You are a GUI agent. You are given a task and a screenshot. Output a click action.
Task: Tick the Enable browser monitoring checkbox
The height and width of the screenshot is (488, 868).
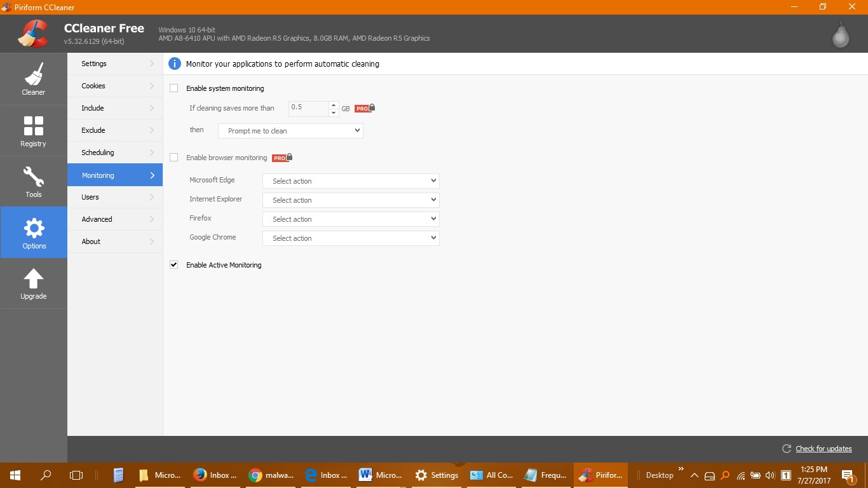174,158
